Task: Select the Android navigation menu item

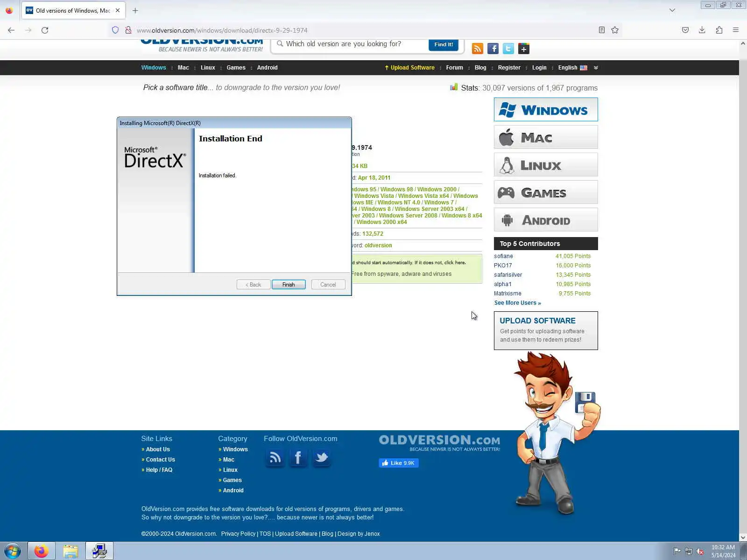Action: (x=267, y=68)
